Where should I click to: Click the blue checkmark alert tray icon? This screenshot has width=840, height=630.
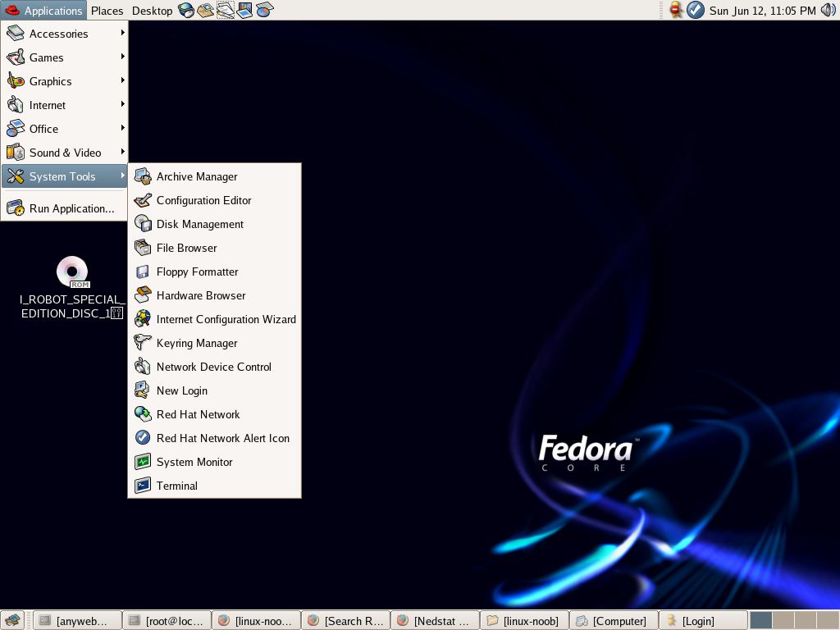696,10
